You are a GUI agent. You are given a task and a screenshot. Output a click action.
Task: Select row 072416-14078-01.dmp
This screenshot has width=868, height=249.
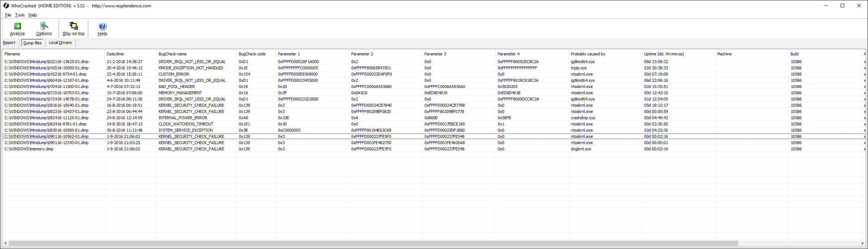click(x=434, y=99)
